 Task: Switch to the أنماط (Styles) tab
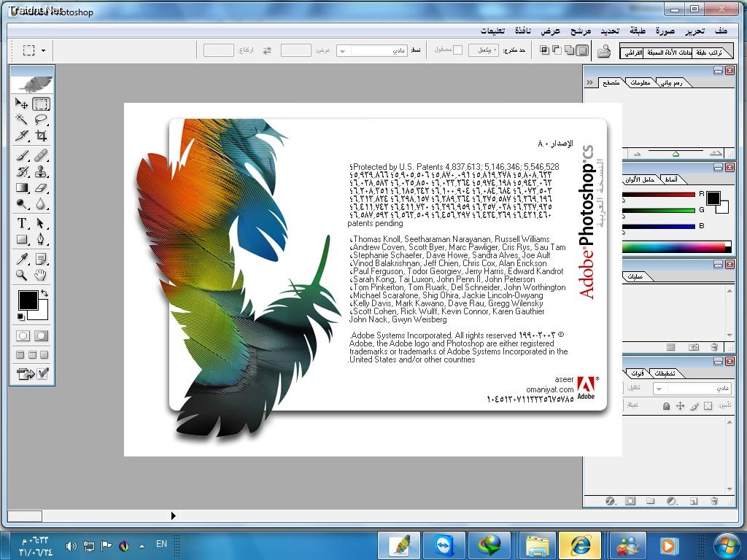(671, 179)
